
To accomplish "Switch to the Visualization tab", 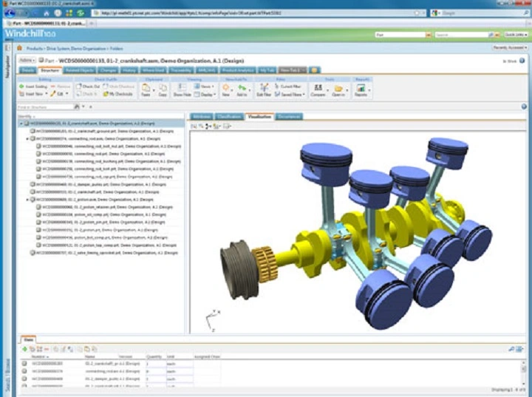I will [260, 117].
